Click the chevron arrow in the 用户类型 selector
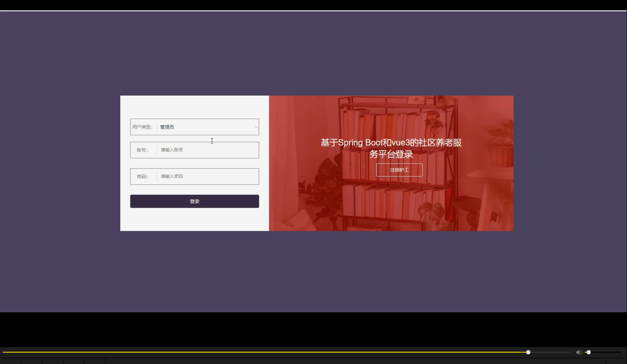 [x=256, y=127]
